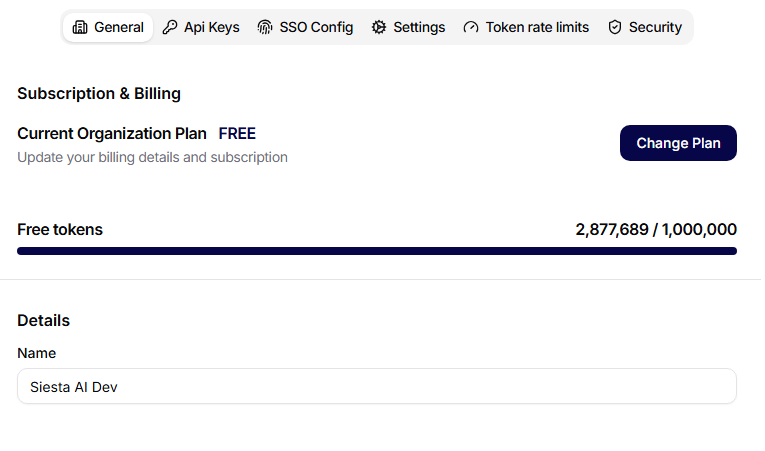Click the building icon beside General
This screenshot has height=451, width=765.
80,27
